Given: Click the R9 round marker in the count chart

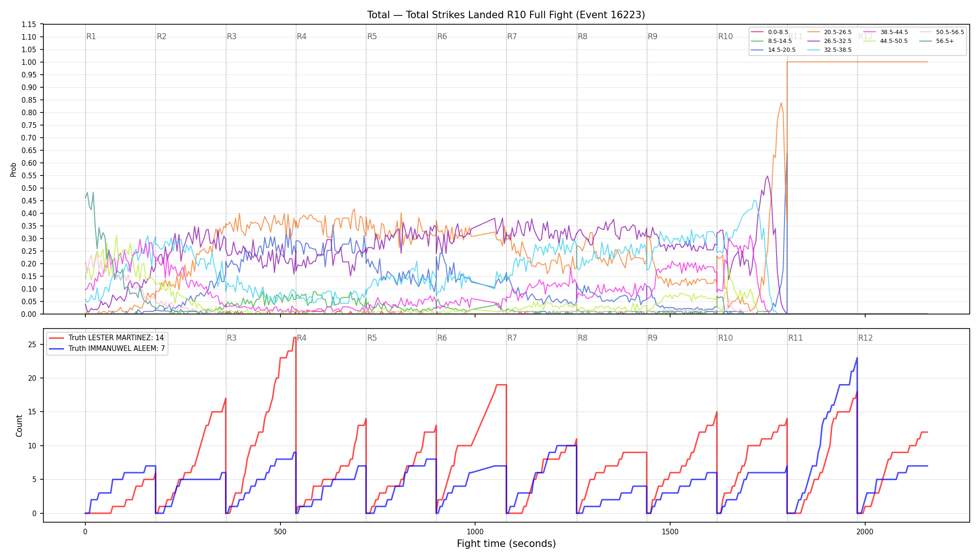Looking at the screenshot, I should (x=652, y=338).
